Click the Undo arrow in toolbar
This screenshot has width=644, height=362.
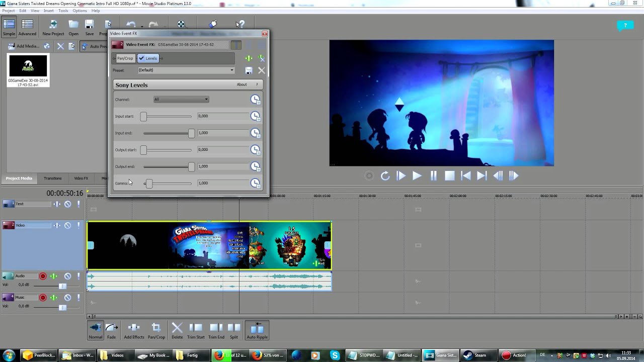(131, 24)
